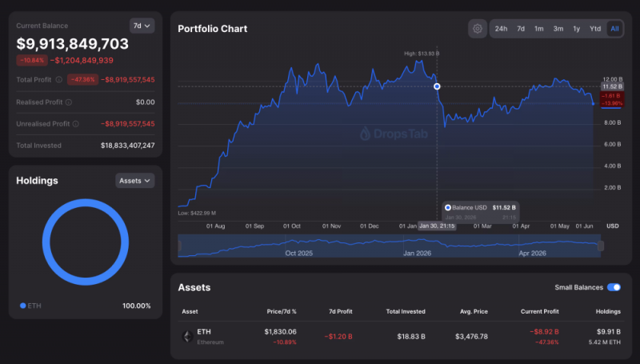Sort by Current Profit column header
The width and height of the screenshot is (640, 364).
[539, 311]
